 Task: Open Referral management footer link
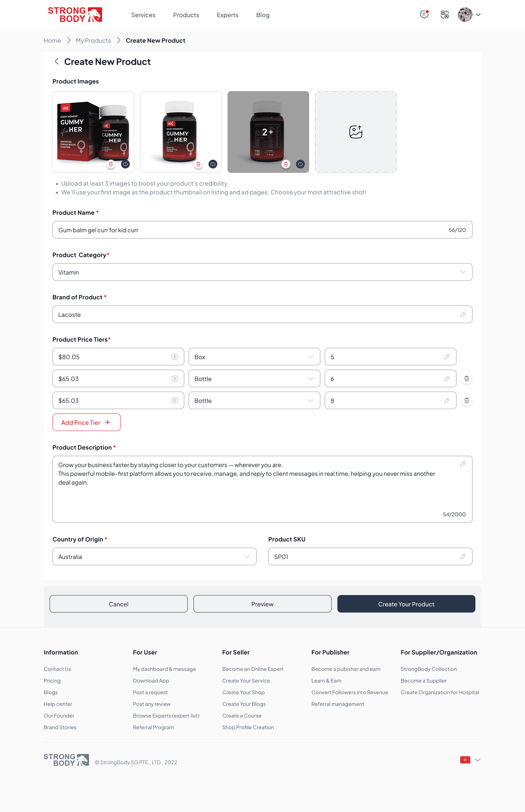[x=338, y=704]
